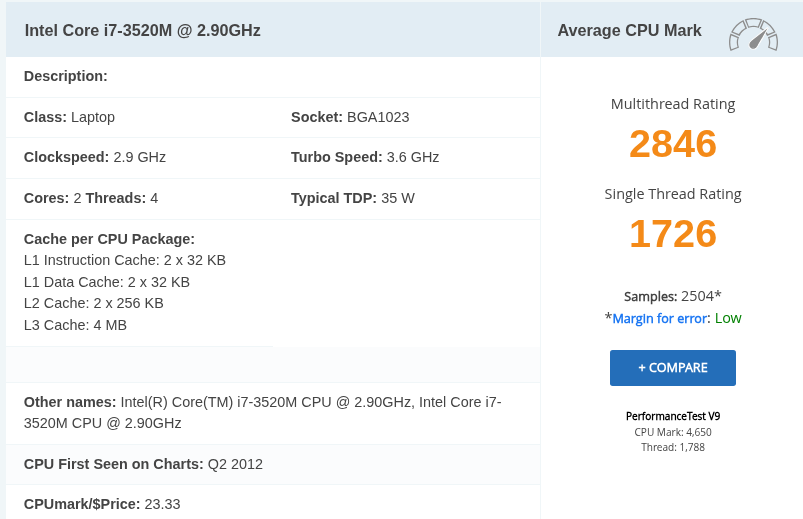Click the PerformanceTest V9 label

coord(672,416)
